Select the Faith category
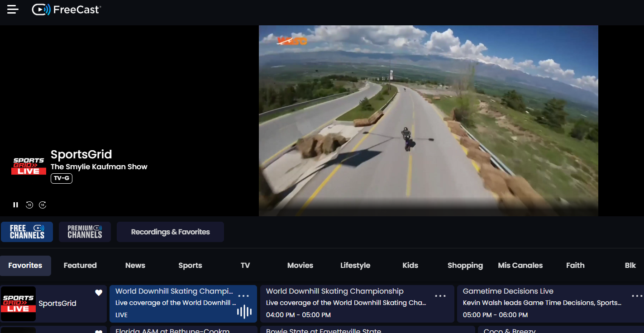Viewport: 644px width, 333px height. tap(575, 266)
